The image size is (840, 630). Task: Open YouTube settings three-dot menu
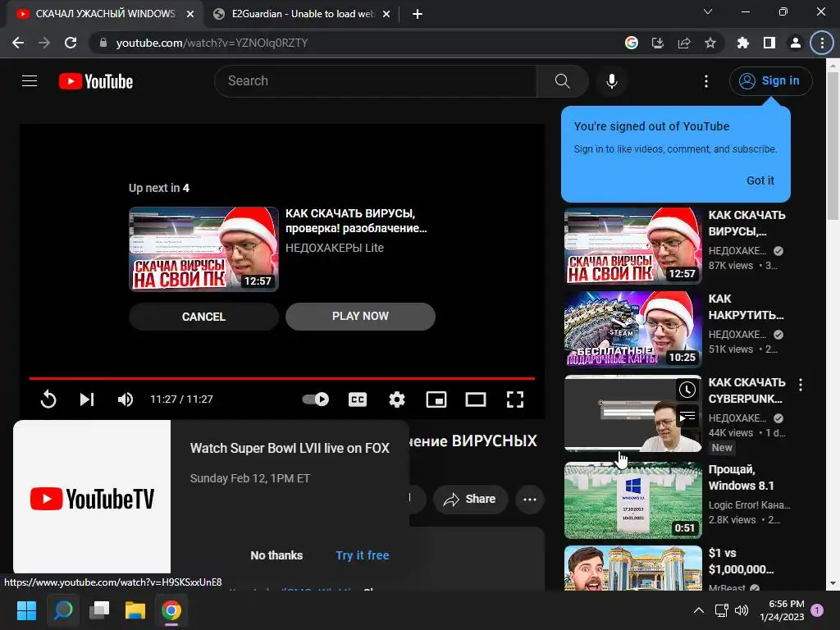(x=705, y=81)
